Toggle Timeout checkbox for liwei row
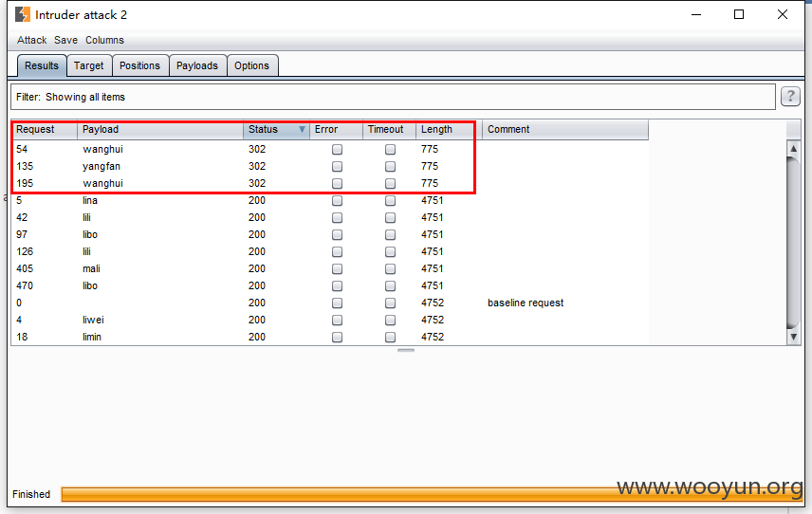This screenshot has width=812, height=514. pyautogui.click(x=391, y=321)
